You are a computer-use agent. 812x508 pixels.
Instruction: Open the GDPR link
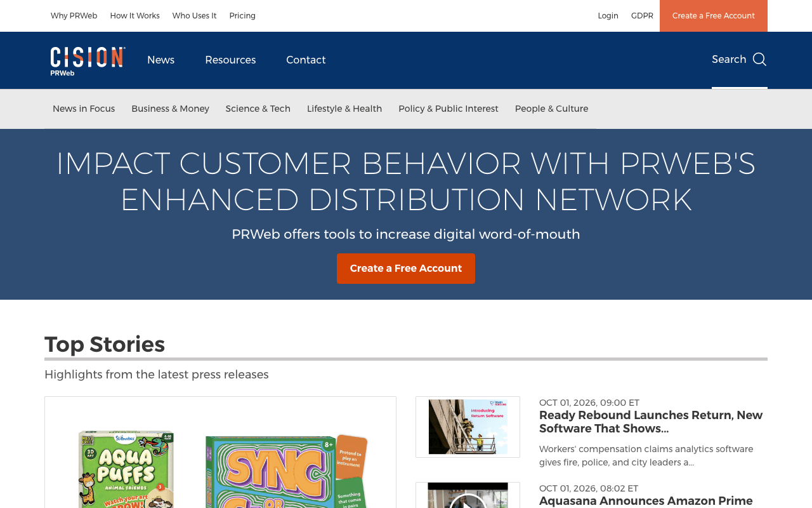pos(642,16)
